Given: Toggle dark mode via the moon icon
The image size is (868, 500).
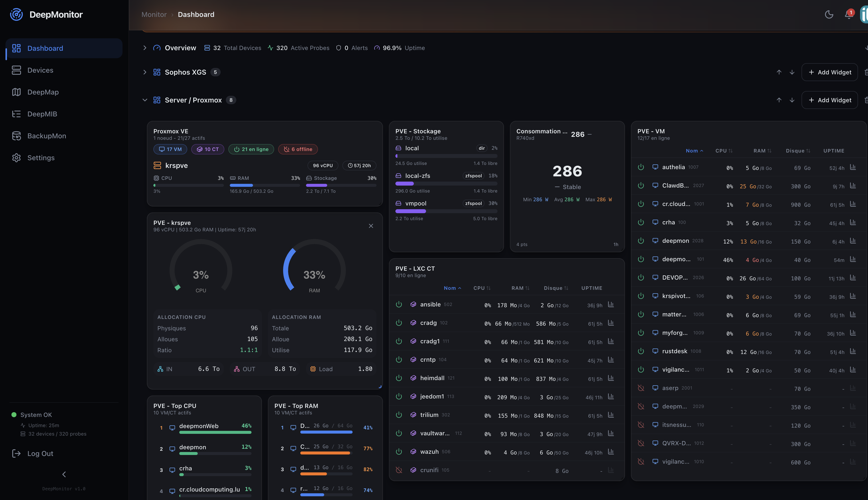Looking at the screenshot, I should [829, 14].
